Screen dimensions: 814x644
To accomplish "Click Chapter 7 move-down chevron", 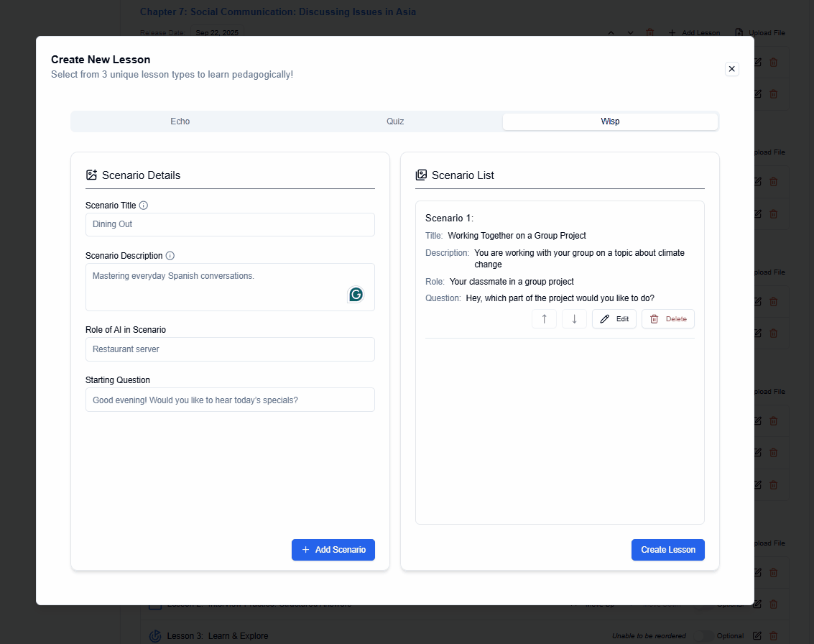I will pyautogui.click(x=631, y=32).
